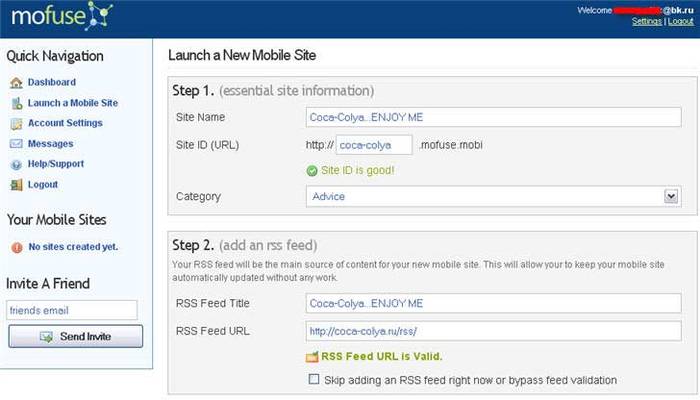700x400 pixels.
Task: Open Dashboard in Quick Navigation
Action: click(x=52, y=82)
